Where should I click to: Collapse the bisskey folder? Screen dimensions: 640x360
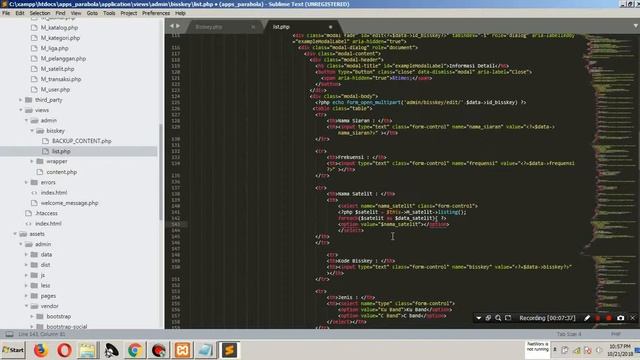[x=32, y=131]
